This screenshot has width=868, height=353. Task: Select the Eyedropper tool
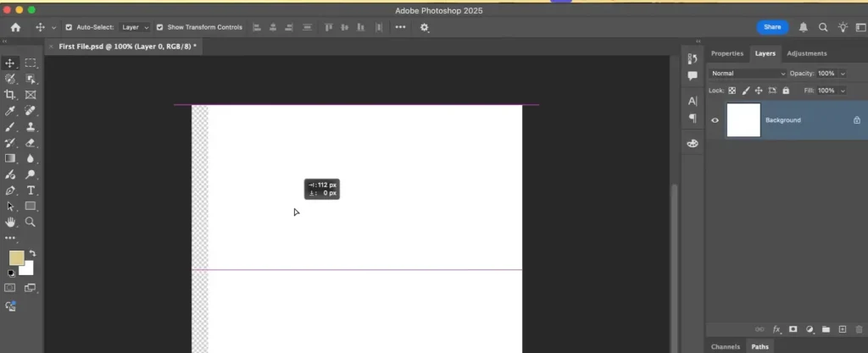(10, 111)
